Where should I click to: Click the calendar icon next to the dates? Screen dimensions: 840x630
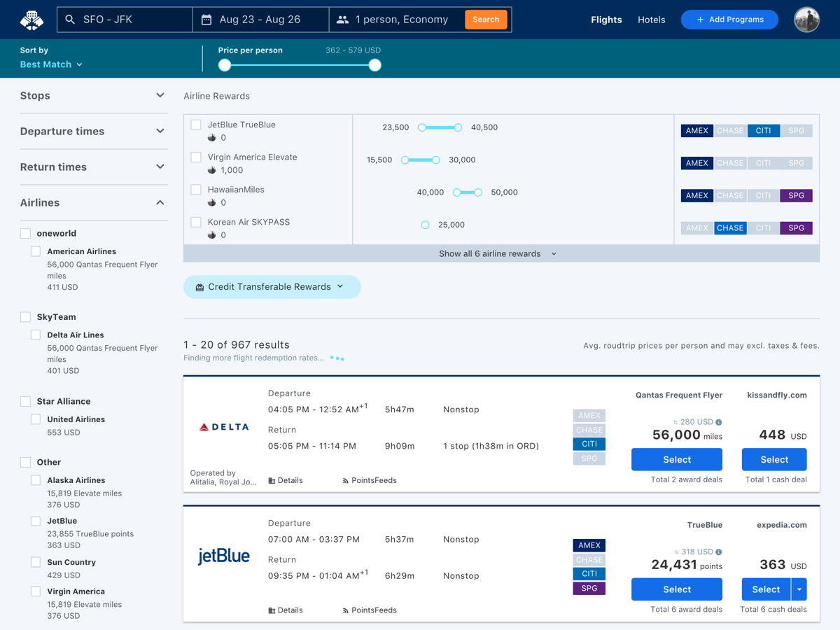coord(206,20)
